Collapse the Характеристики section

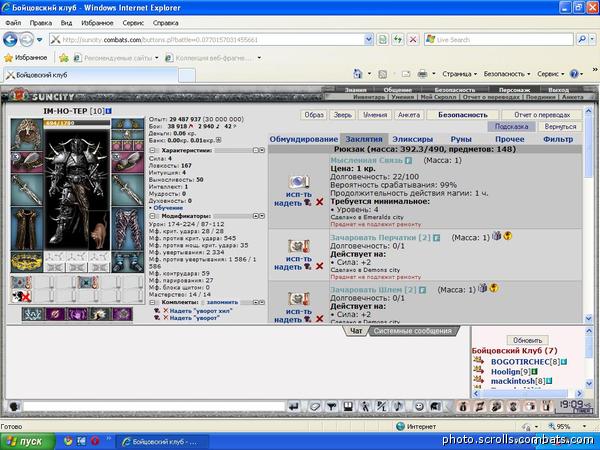tap(152, 150)
